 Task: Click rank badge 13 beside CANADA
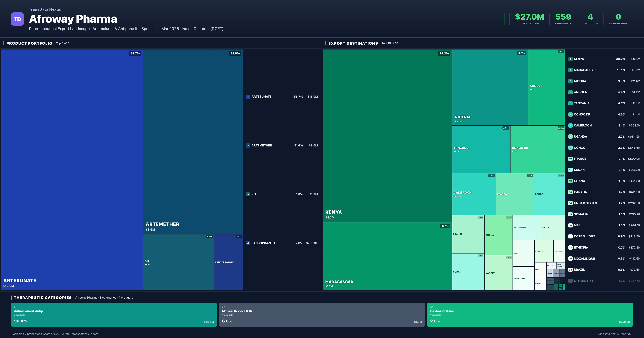[x=570, y=192]
